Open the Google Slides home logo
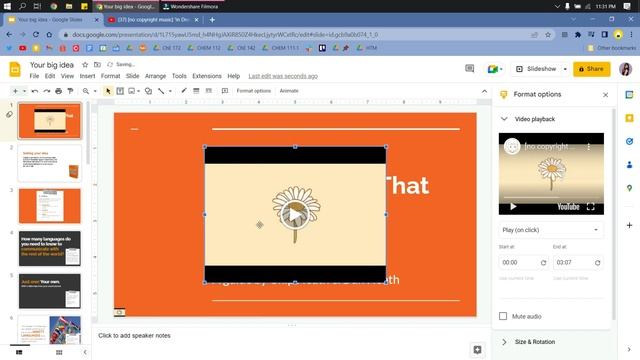This screenshot has width=640, height=360. [x=15, y=69]
